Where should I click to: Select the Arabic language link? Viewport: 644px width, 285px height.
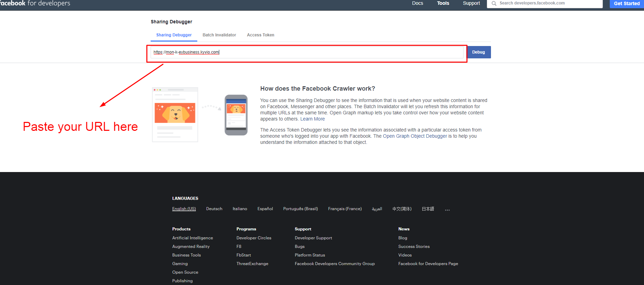point(377,209)
